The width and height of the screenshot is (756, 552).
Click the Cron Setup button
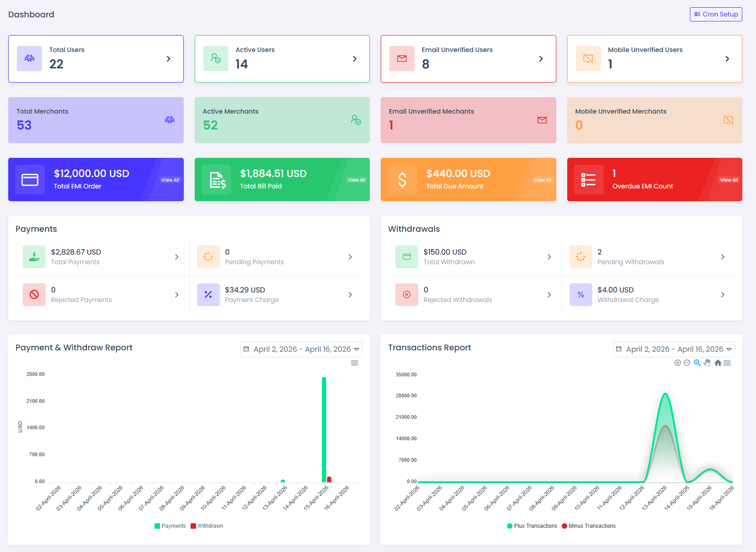(716, 14)
